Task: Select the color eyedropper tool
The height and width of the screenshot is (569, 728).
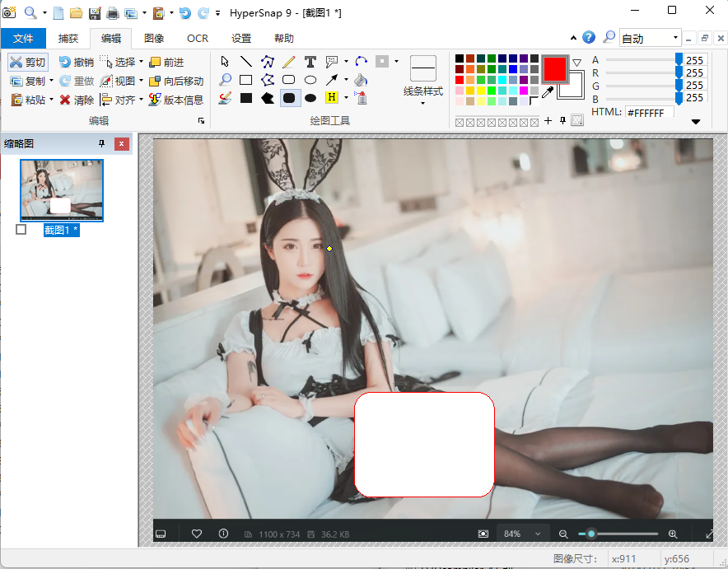Action: [x=548, y=92]
